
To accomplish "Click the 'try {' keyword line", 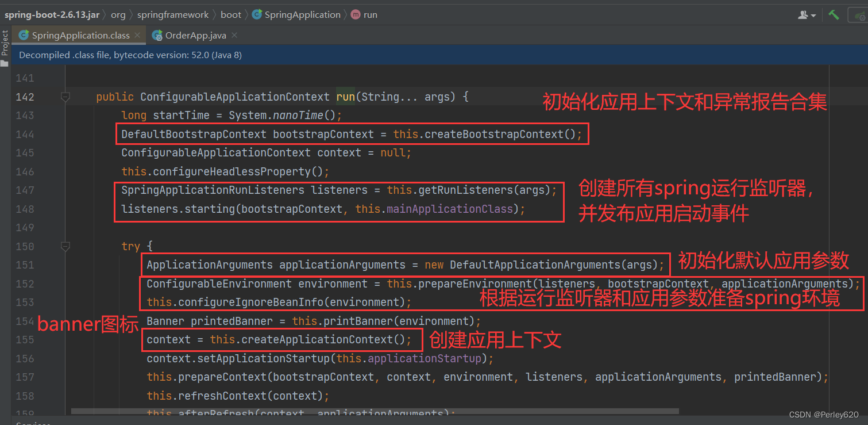I will point(137,246).
